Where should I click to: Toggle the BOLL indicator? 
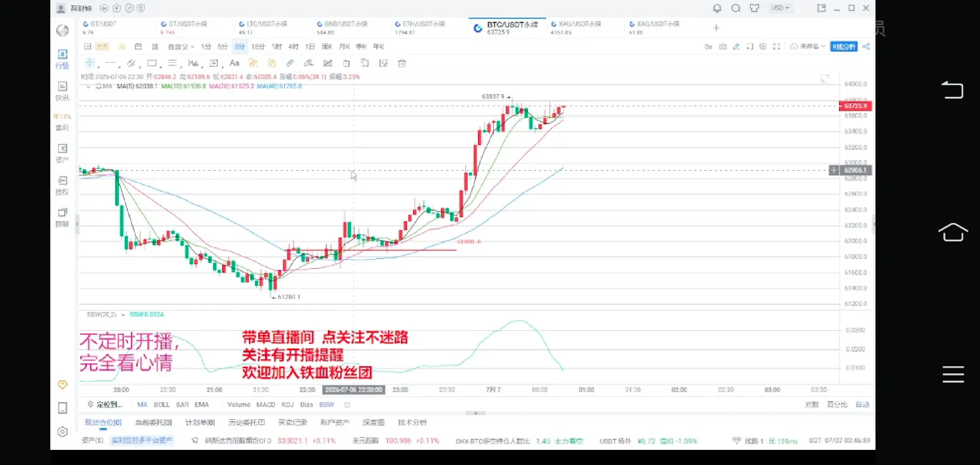click(161, 405)
